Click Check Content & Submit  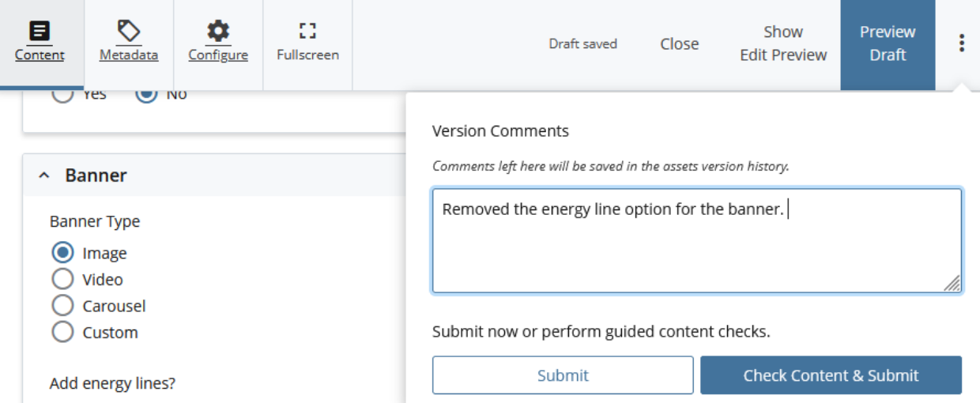831,375
